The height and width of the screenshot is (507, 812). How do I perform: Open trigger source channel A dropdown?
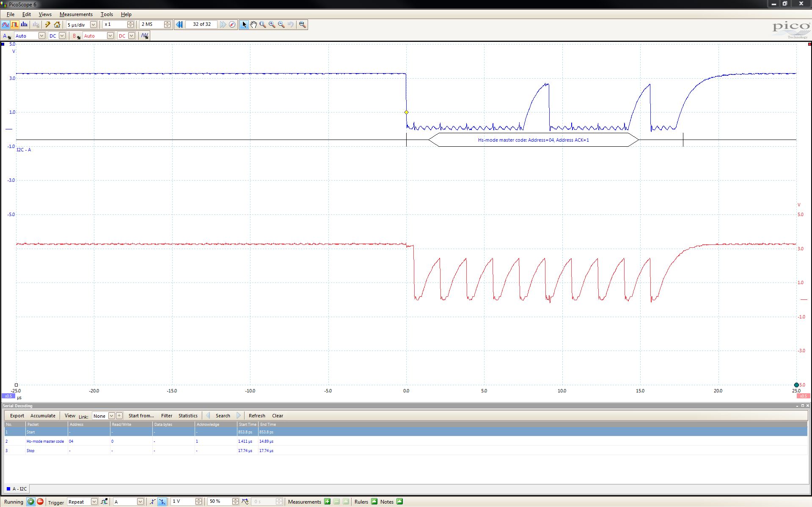(140, 502)
